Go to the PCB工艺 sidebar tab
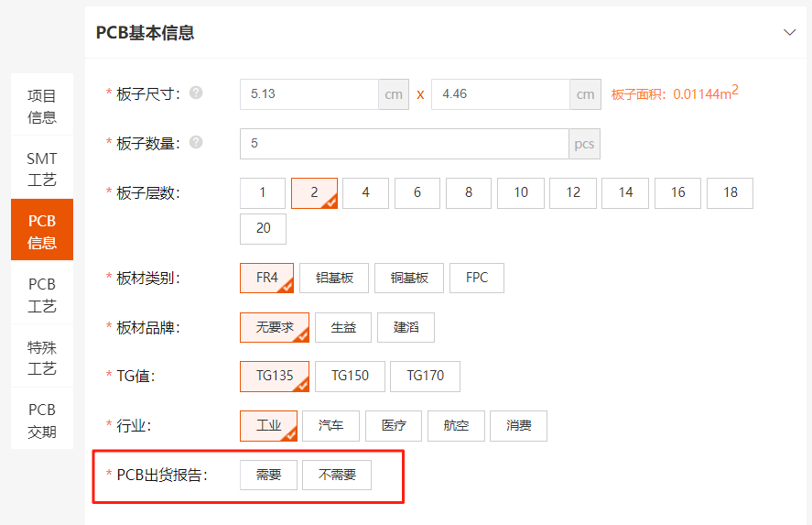Viewport: 812px width, 525px height. [42, 294]
